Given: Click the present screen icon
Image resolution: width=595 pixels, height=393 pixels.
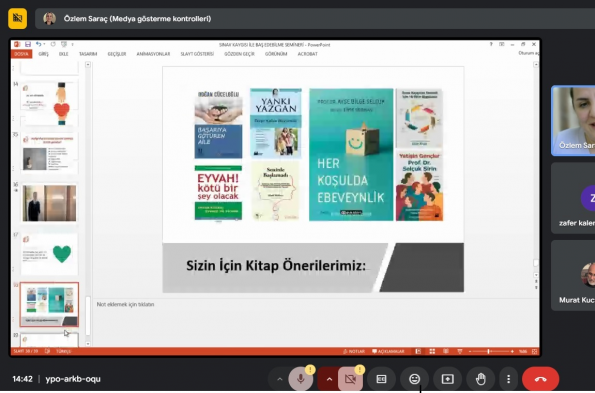Looking at the screenshot, I should [x=447, y=379].
